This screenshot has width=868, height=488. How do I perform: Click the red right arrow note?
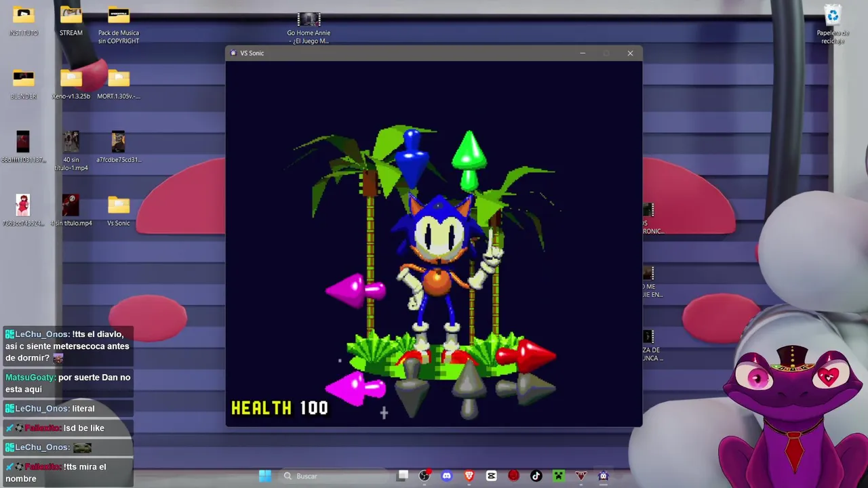pyautogui.click(x=526, y=354)
